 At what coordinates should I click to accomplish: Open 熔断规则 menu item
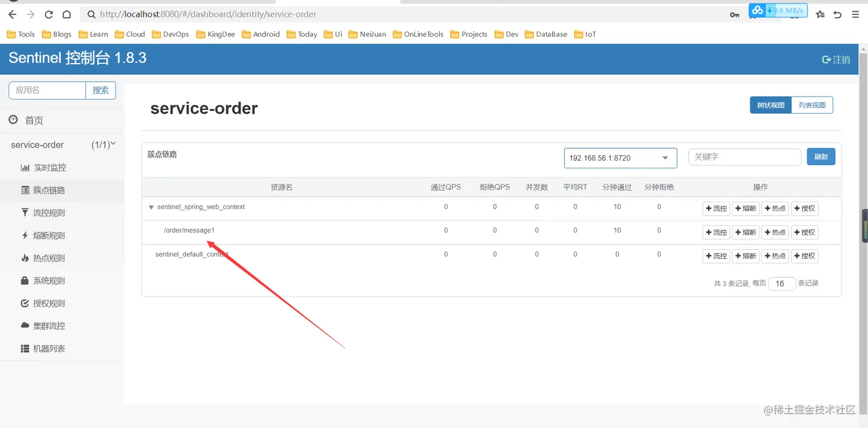(x=62, y=236)
